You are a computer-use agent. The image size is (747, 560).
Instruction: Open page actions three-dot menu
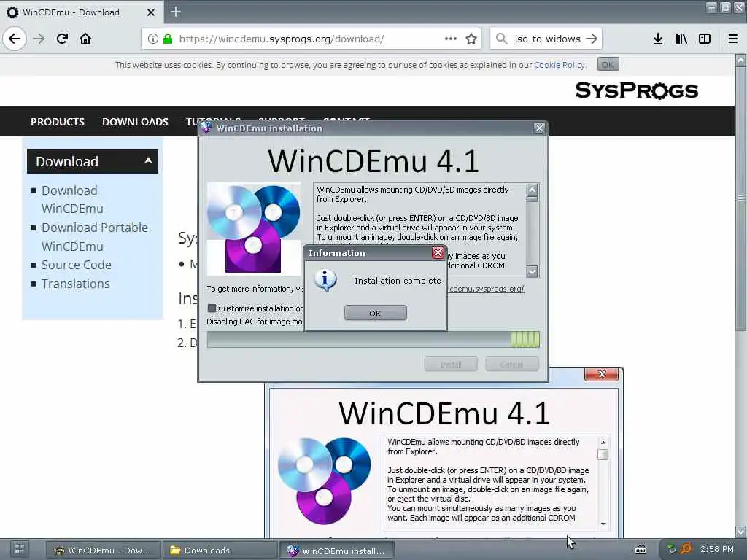[x=450, y=39]
